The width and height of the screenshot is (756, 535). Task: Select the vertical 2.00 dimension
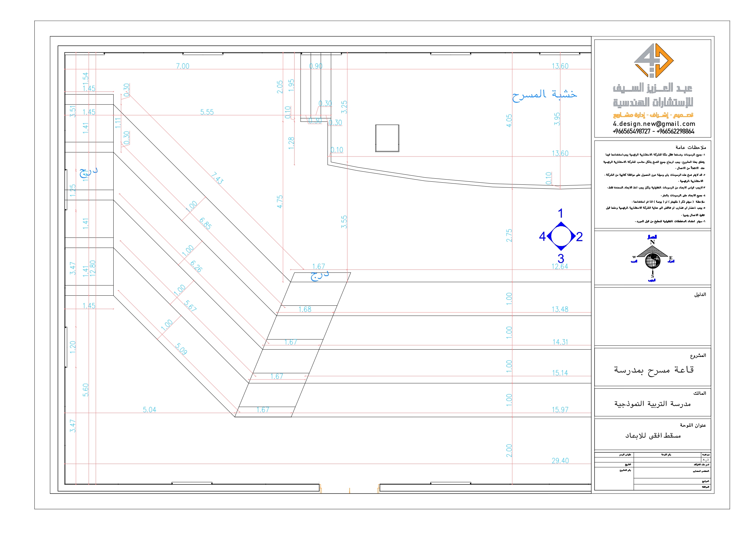click(509, 451)
